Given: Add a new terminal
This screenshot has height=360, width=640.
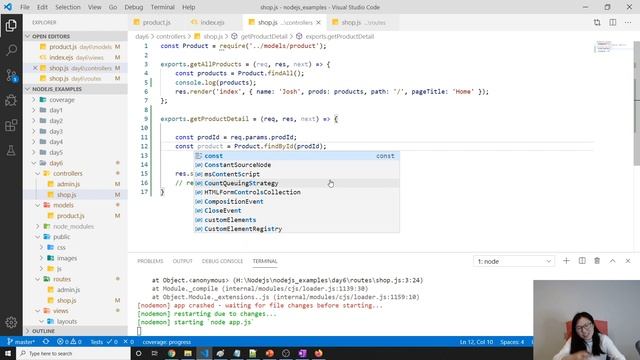Looking at the screenshot, I should pyautogui.click(x=566, y=261).
